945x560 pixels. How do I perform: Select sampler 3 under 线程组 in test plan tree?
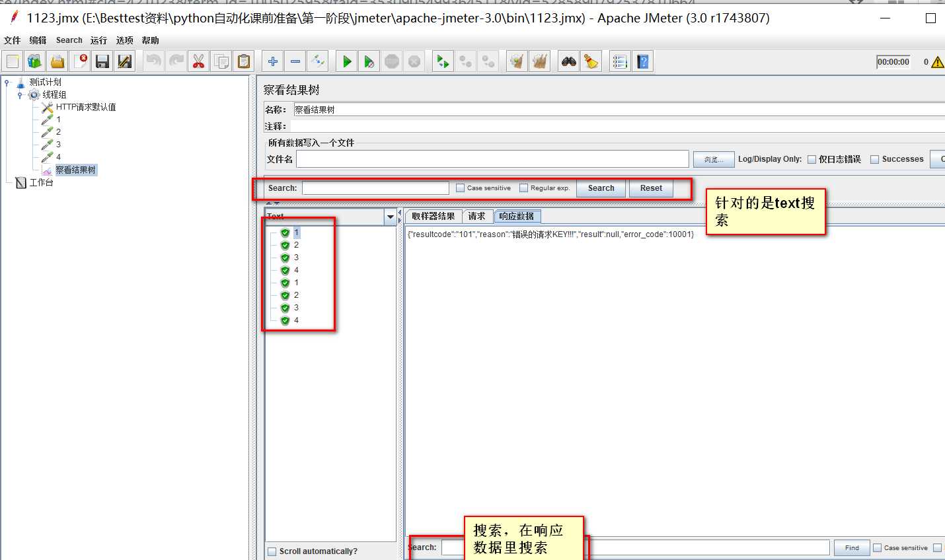click(x=58, y=145)
